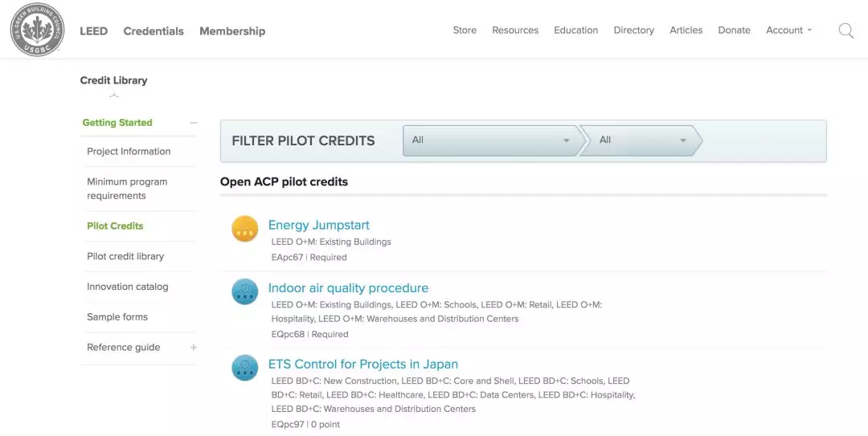Select Membership in the top navigation

tap(232, 31)
